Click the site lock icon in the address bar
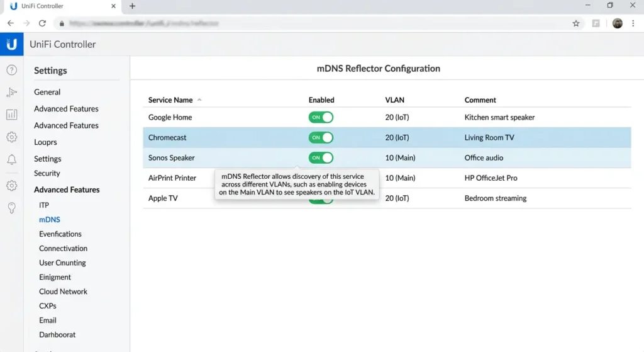Viewport: 644px width, 352px height. point(62,23)
